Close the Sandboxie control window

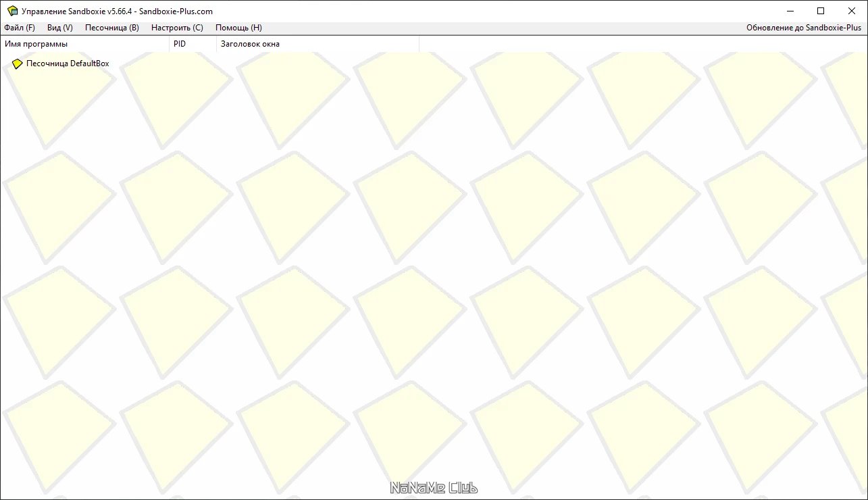[852, 11]
